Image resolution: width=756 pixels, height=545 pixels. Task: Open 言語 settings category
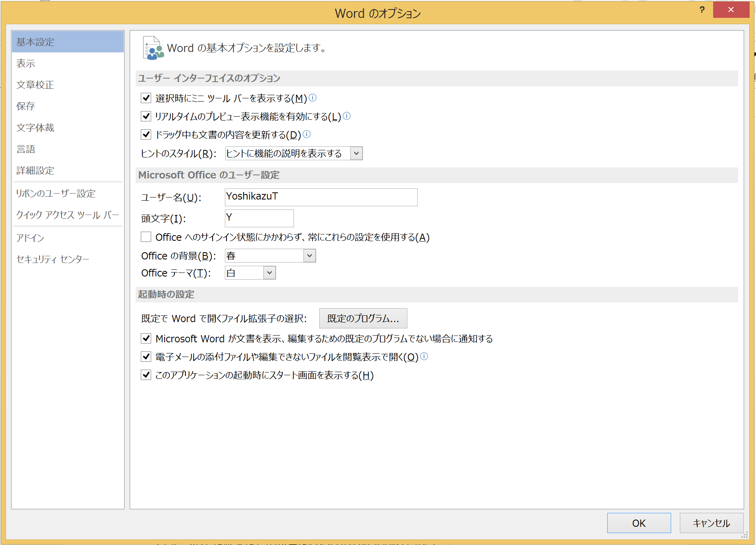(x=68, y=149)
